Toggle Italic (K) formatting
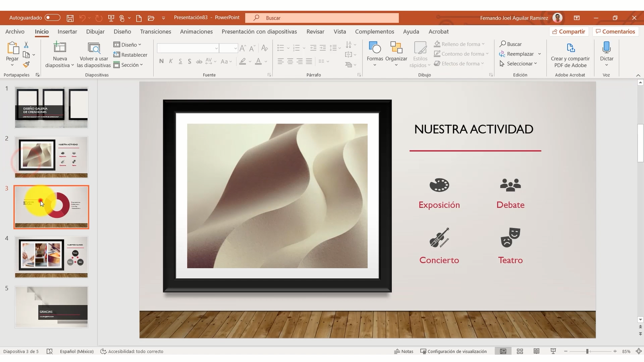644x362 pixels. (171, 61)
